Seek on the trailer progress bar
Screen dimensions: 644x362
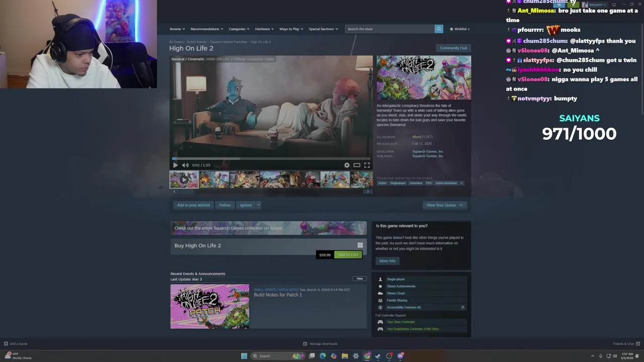[271, 158]
